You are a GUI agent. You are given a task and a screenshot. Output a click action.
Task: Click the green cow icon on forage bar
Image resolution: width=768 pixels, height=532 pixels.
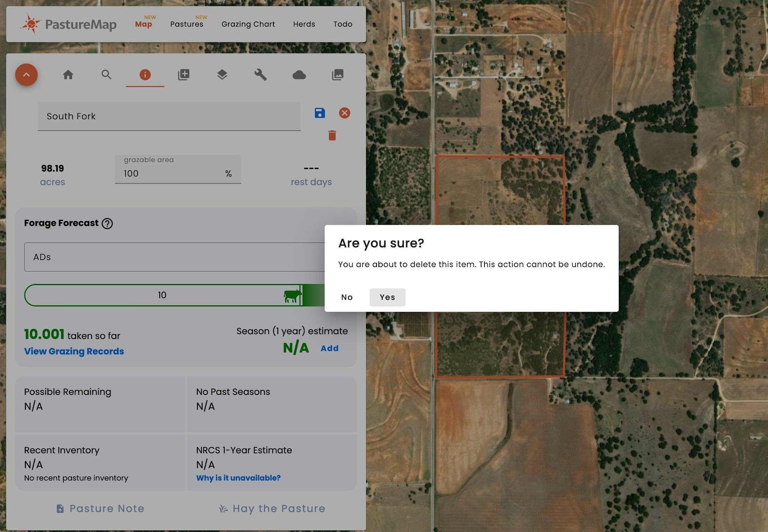tap(292, 296)
